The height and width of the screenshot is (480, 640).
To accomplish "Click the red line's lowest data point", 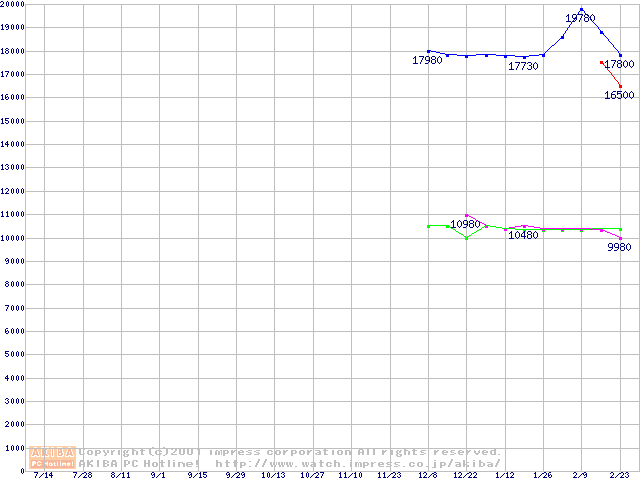I will pos(620,87).
